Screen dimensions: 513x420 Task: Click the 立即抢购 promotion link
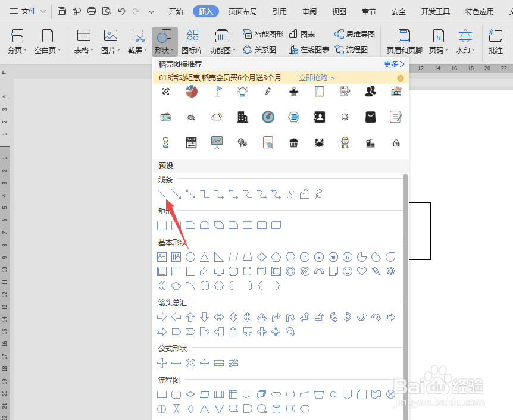tap(314, 77)
